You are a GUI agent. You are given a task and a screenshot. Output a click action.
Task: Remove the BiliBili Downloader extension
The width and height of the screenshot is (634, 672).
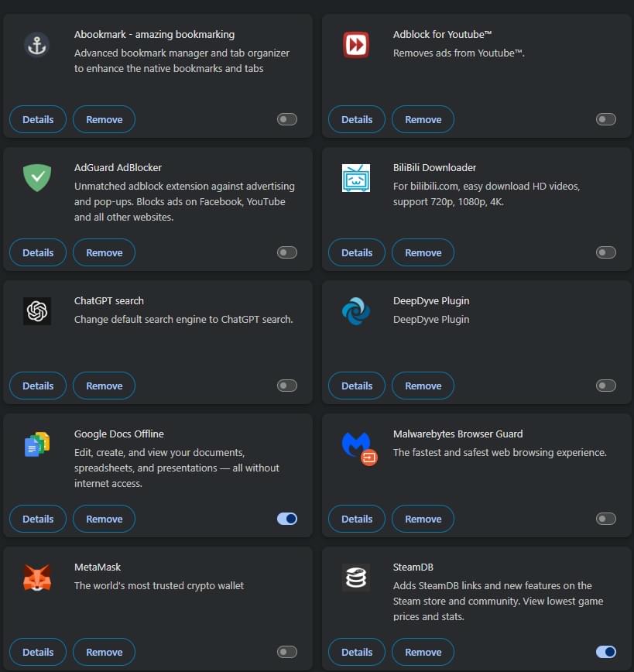pyautogui.click(x=423, y=252)
